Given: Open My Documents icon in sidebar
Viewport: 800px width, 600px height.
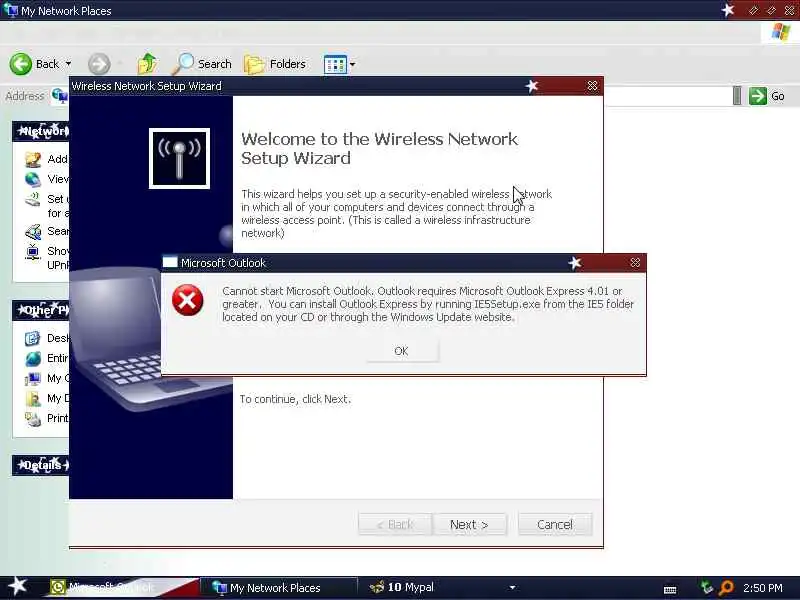Looking at the screenshot, I should (x=33, y=398).
